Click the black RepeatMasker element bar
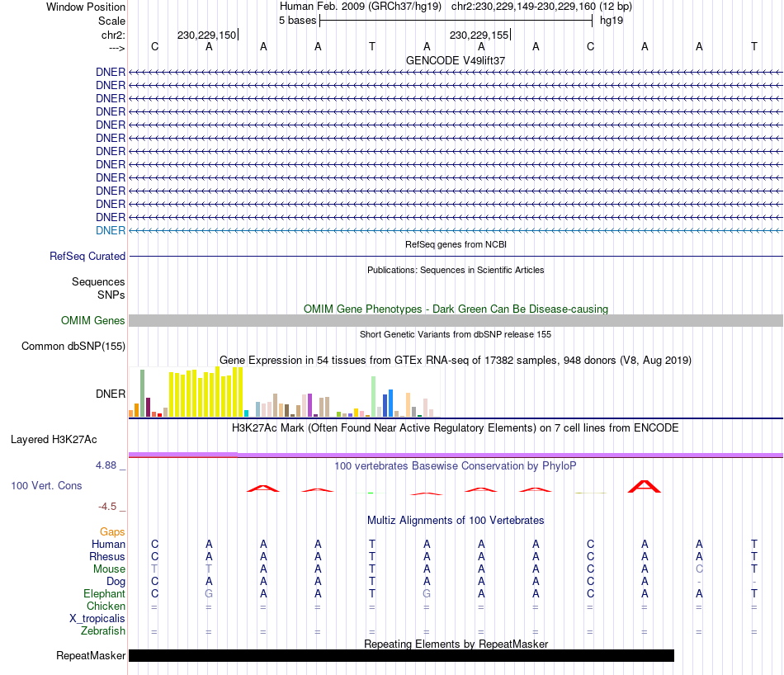Image resolution: width=784 pixels, height=675 pixels. pos(402,655)
